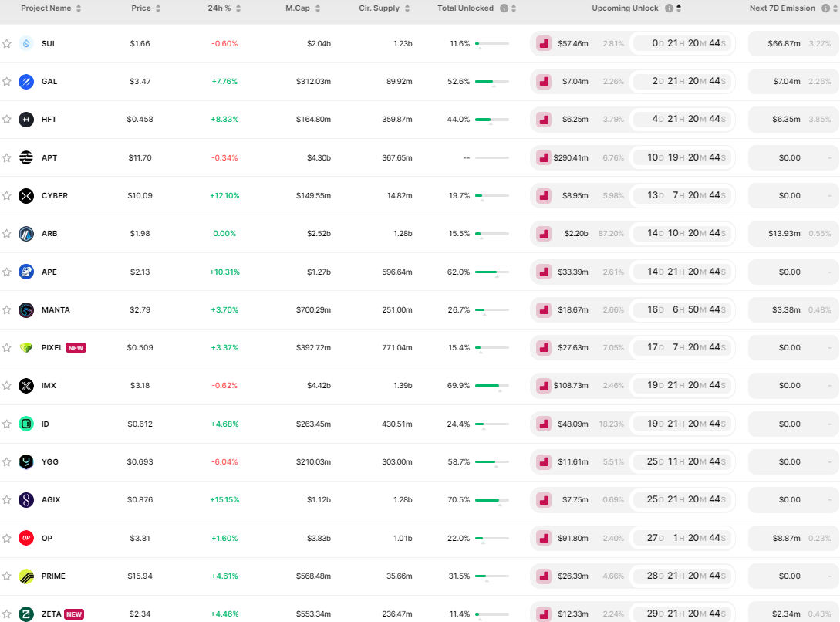Click the info icon beside Total Unlocked

504,8
